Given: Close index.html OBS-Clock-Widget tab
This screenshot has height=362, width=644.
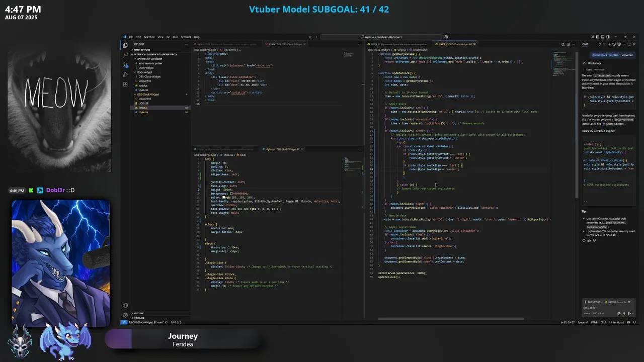Looking at the screenshot, I should [304, 44].
